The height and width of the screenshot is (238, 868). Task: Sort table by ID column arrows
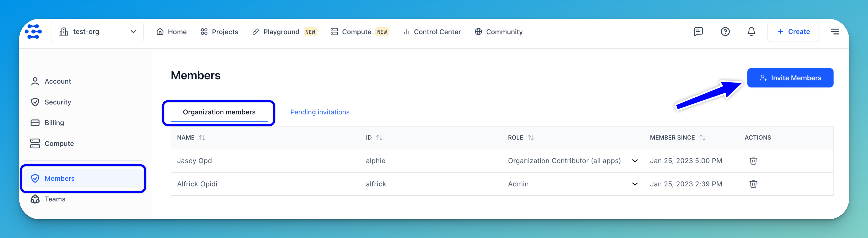(379, 137)
